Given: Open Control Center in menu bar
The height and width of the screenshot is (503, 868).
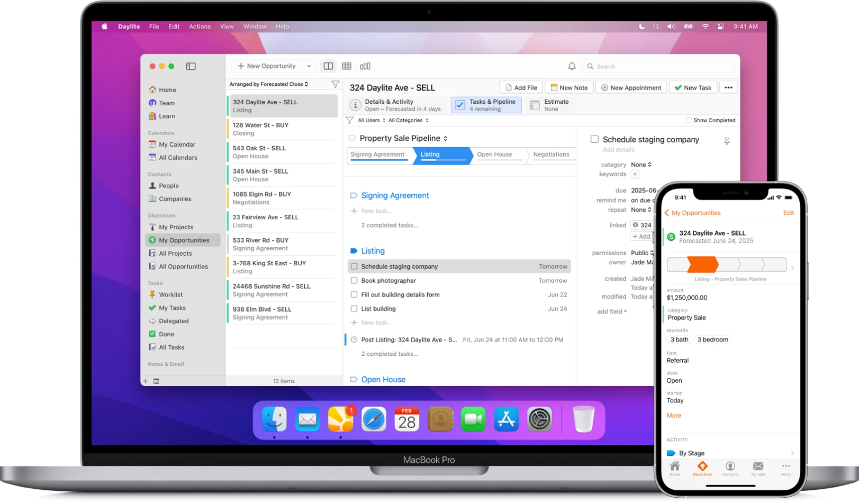Looking at the screenshot, I should (x=720, y=26).
